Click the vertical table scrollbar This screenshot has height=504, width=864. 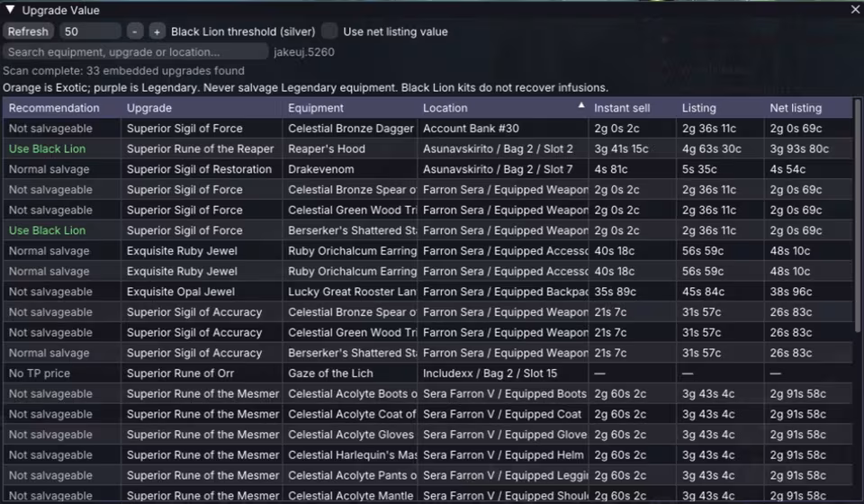point(857,216)
